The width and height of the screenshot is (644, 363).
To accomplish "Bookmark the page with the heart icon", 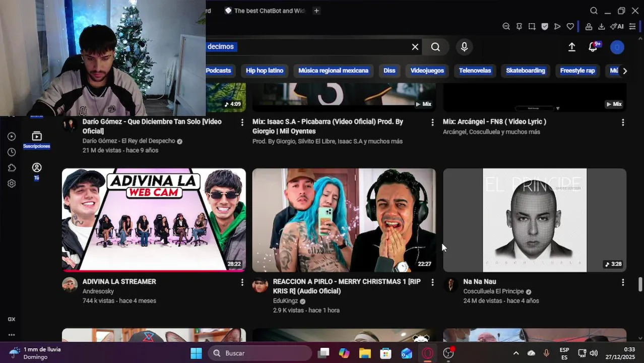I will click(x=570, y=27).
